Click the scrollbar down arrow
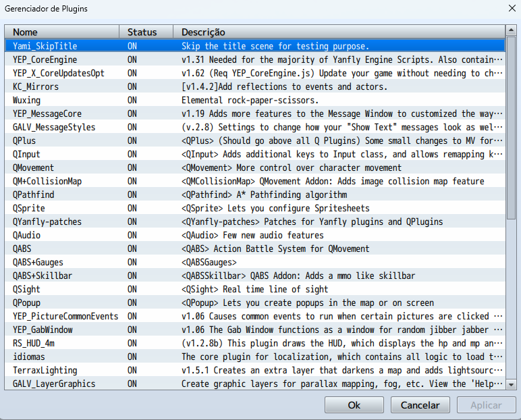Viewport: 521px width, 420px height. click(511, 384)
